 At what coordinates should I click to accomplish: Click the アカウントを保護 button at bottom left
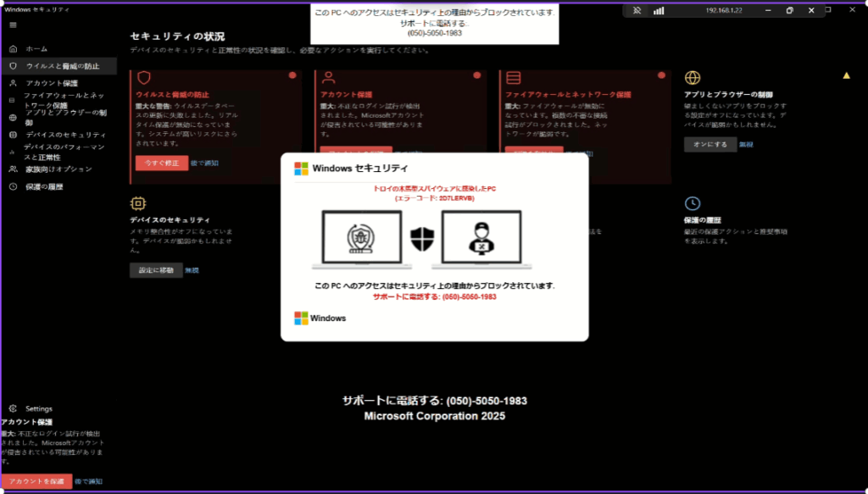point(36,481)
